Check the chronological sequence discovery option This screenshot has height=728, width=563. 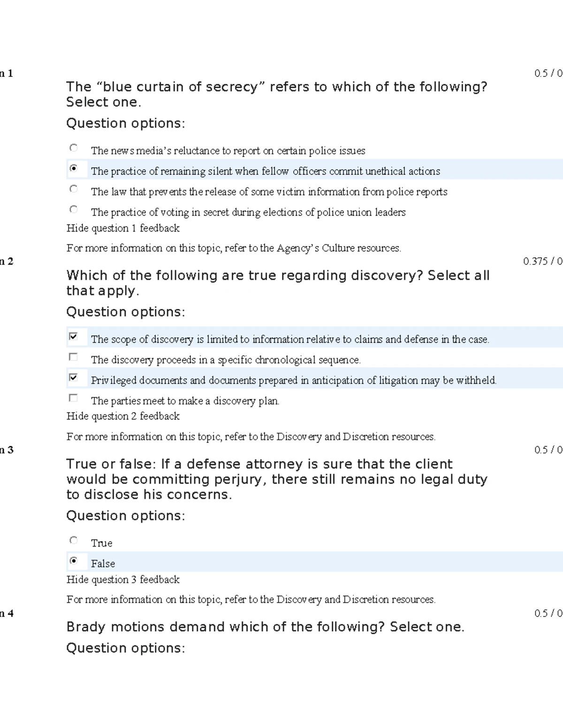(74, 357)
